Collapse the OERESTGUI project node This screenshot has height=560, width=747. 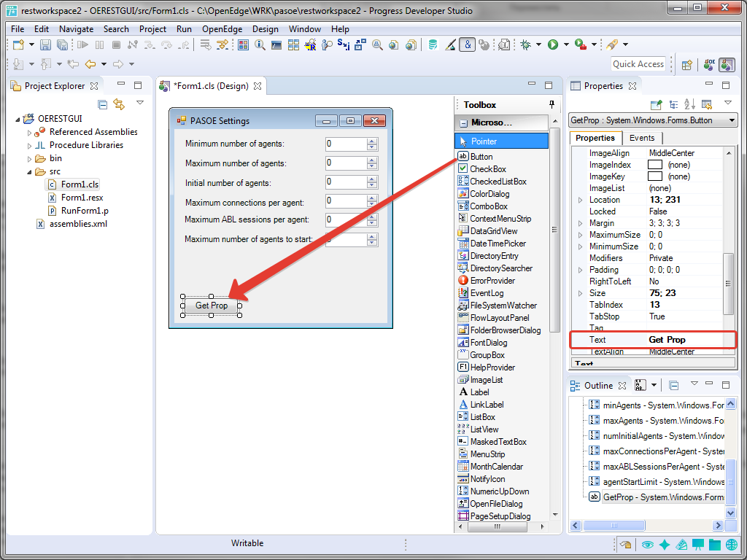pyautogui.click(x=18, y=119)
